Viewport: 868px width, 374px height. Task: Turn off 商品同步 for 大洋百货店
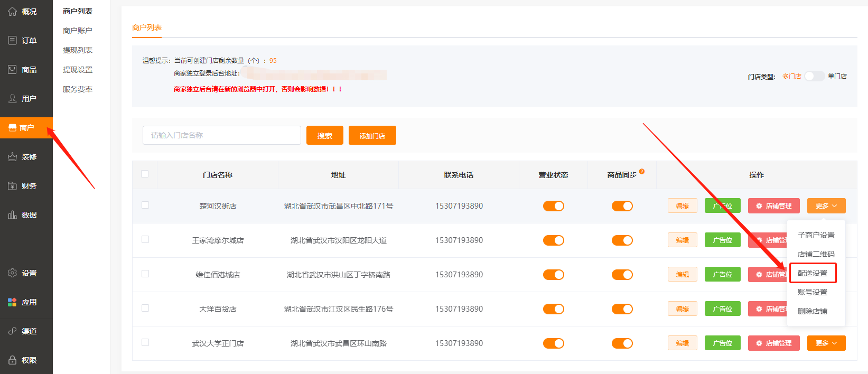click(622, 309)
